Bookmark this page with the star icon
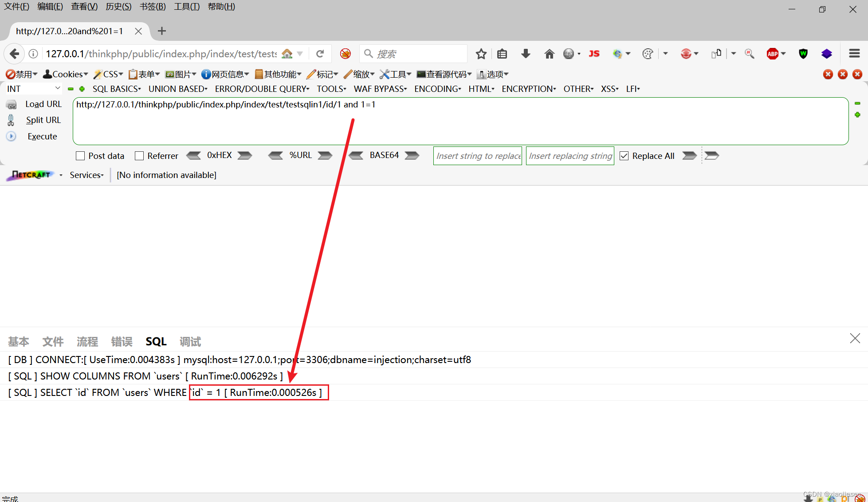This screenshot has height=502, width=868. (481, 54)
